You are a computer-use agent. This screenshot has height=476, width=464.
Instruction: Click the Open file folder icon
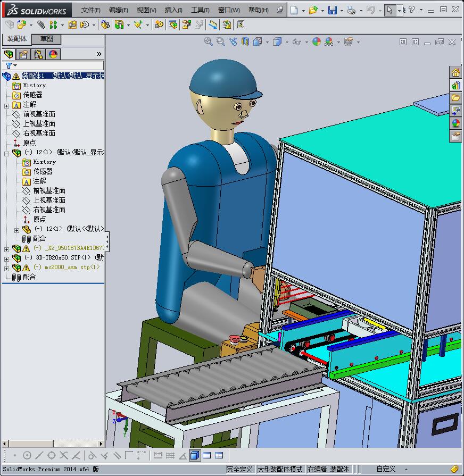pos(313,10)
